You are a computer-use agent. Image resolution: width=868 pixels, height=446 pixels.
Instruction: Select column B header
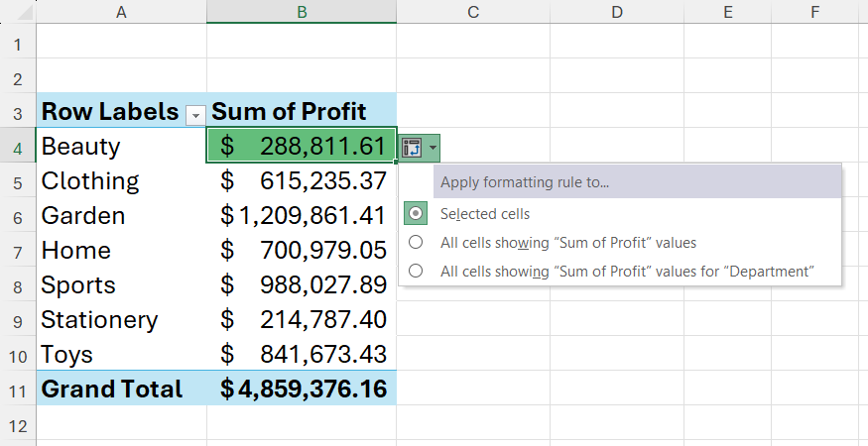pos(302,12)
